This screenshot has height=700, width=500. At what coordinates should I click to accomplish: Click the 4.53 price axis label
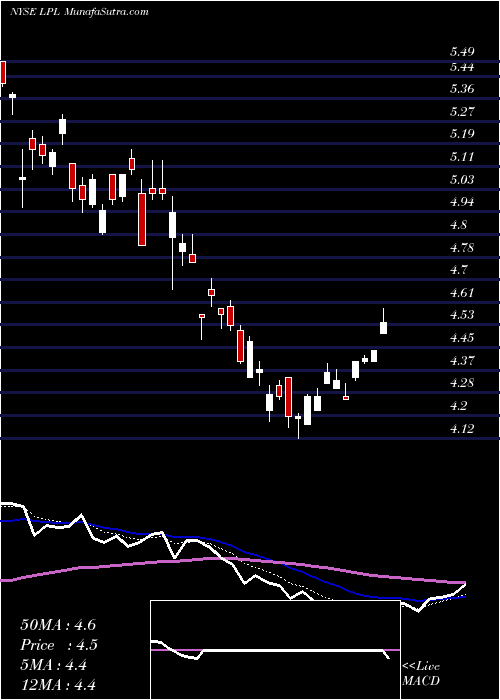tap(462, 315)
